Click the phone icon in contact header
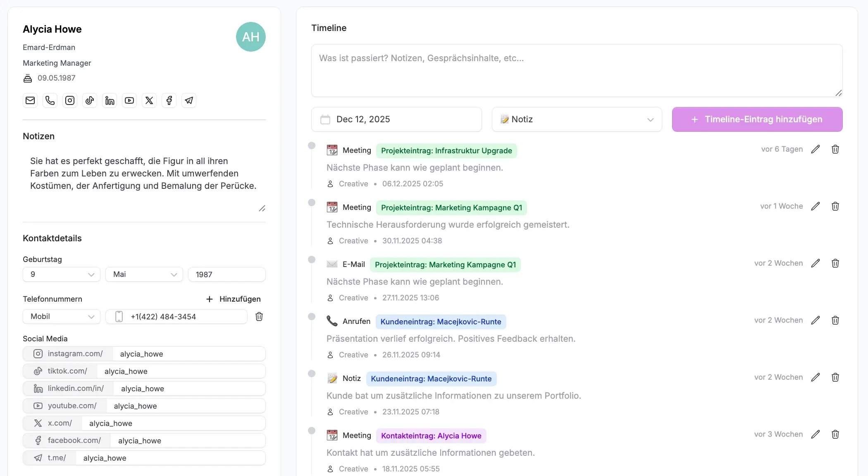This screenshot has height=476, width=868. point(50,100)
